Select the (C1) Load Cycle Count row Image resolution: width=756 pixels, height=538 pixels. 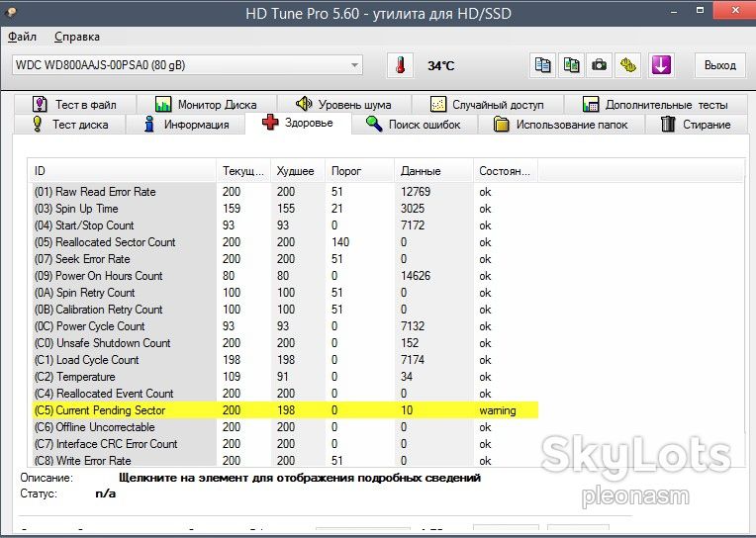tap(285, 360)
